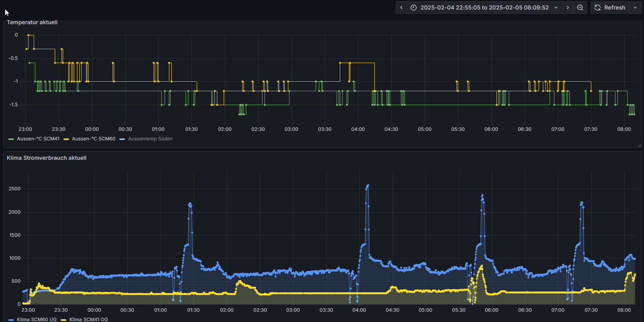Viewport: 644px width, 322px height.
Task: Open blue color swatch for Klima SCM60 UG
Action: click(11, 320)
